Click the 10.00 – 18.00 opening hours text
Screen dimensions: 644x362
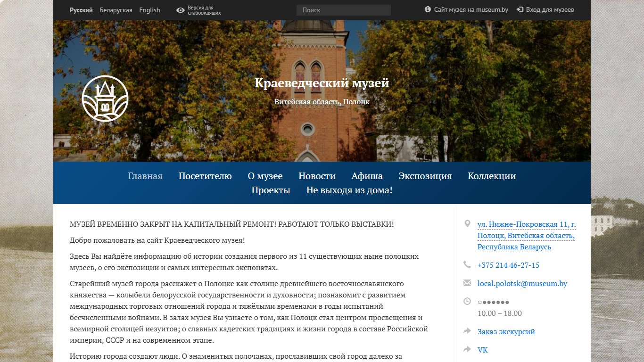[x=500, y=313]
